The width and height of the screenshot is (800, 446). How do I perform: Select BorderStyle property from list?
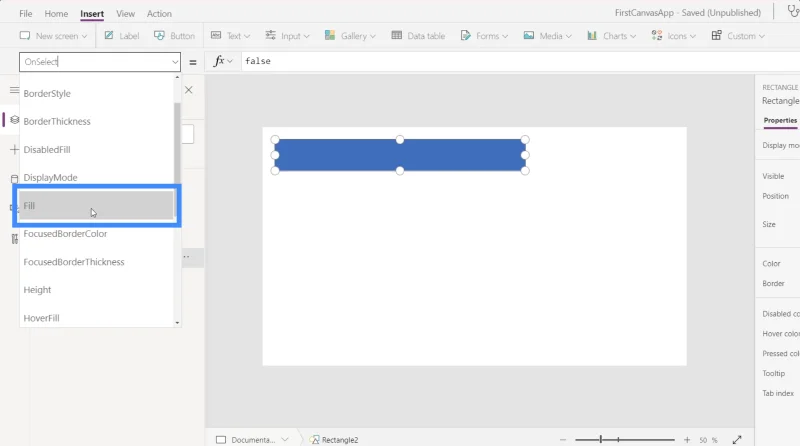[97, 93]
